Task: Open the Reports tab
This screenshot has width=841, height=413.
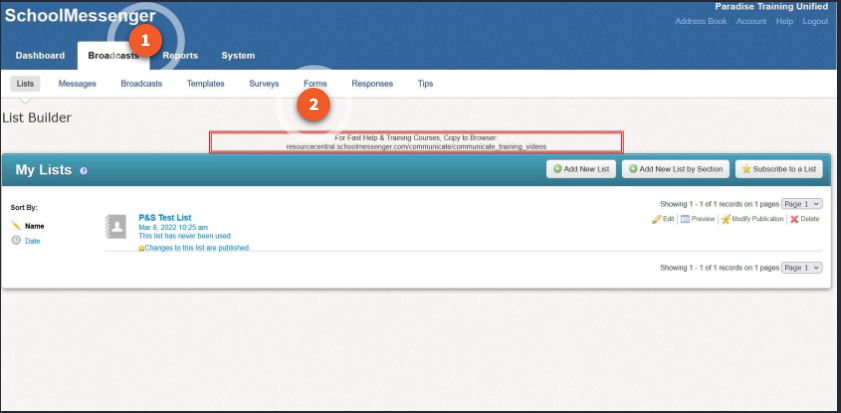Action: click(180, 56)
